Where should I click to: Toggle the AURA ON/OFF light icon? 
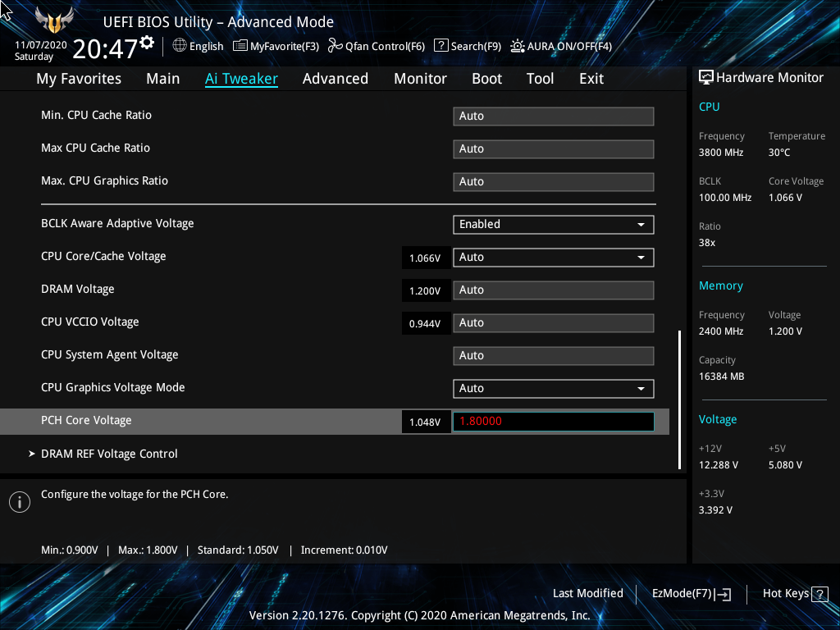point(517,46)
